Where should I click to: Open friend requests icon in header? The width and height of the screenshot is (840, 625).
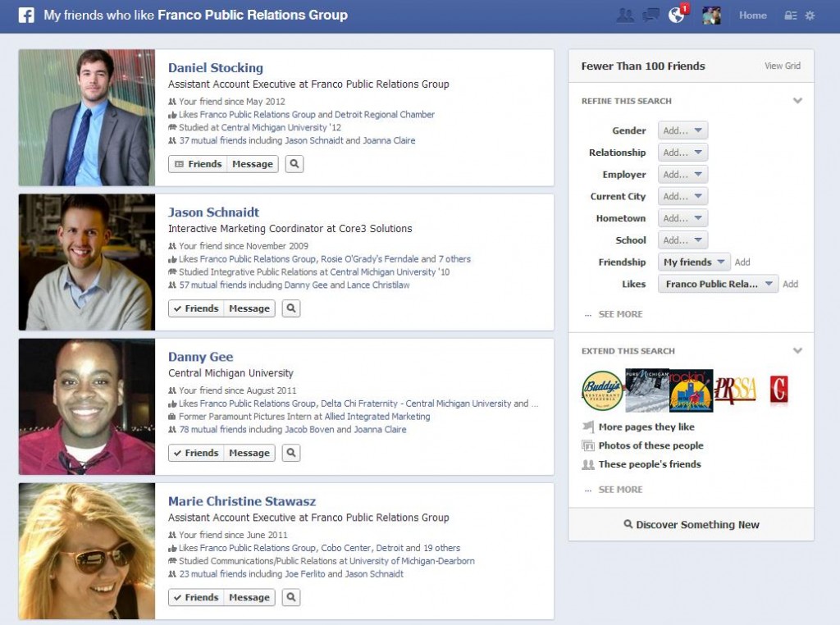(624, 16)
